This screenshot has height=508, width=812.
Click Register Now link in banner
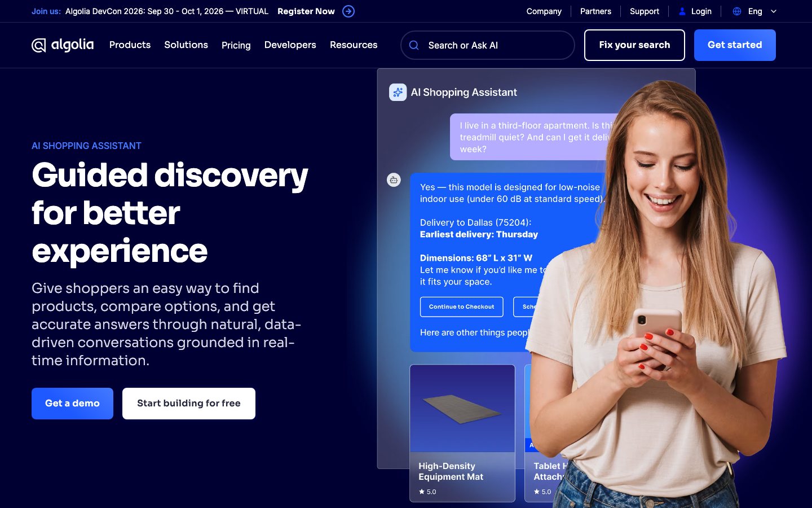point(306,11)
